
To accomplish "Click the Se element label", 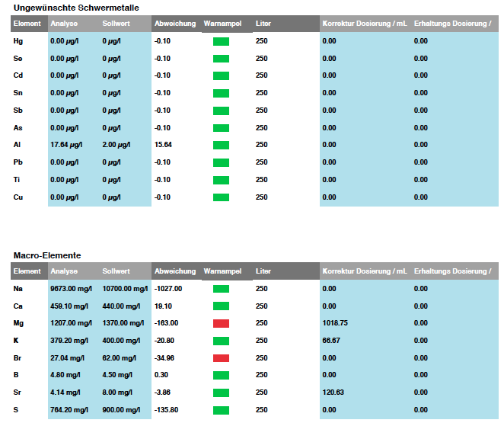I will click(18, 59).
